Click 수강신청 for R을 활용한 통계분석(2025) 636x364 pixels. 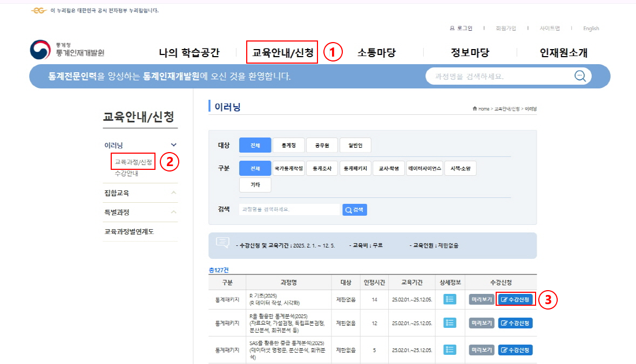pyautogui.click(x=515, y=323)
